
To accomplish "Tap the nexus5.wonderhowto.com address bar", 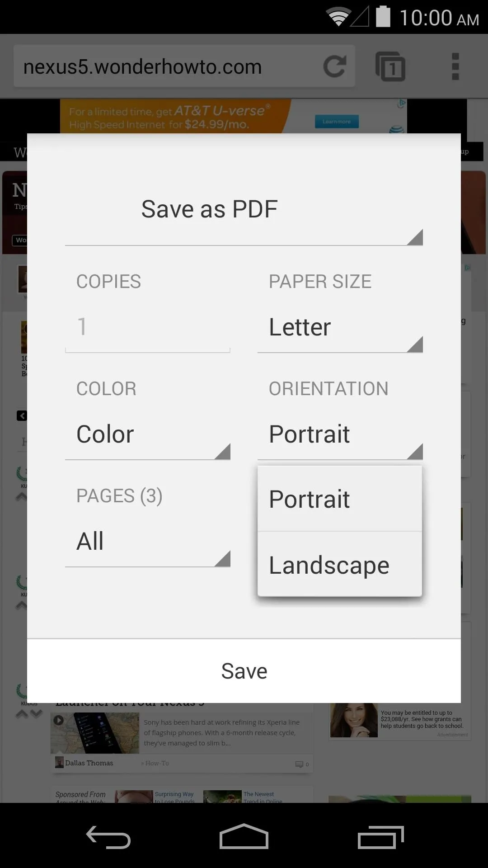I will (168, 66).
